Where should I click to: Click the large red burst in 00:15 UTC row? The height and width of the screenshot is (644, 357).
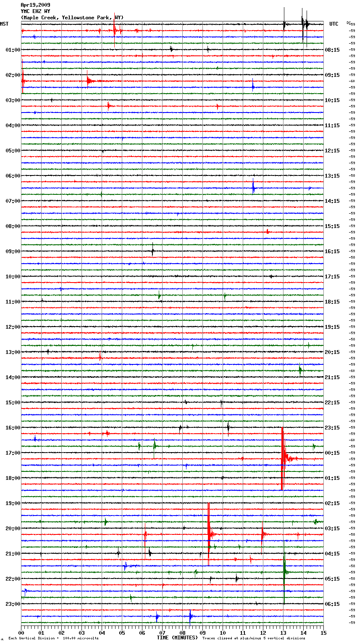(x=283, y=458)
